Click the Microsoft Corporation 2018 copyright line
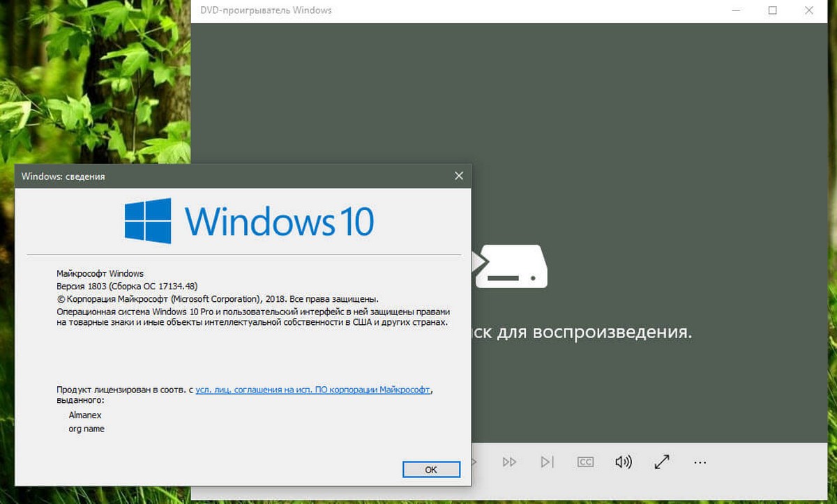The image size is (837, 504). click(218, 299)
